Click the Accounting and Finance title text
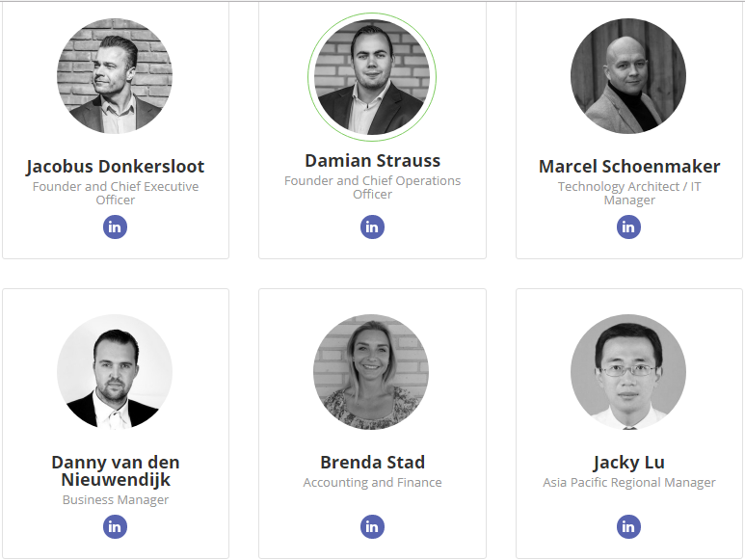This screenshot has width=745, height=560. [372, 483]
